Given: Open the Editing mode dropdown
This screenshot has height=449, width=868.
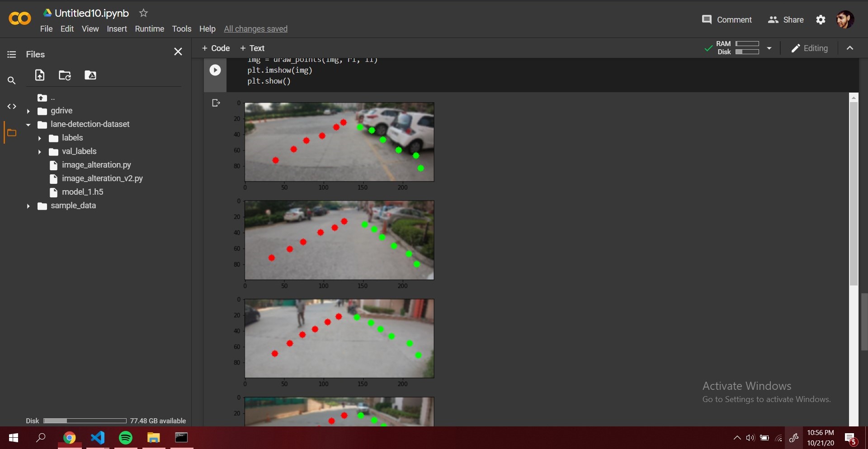Looking at the screenshot, I should coord(810,48).
